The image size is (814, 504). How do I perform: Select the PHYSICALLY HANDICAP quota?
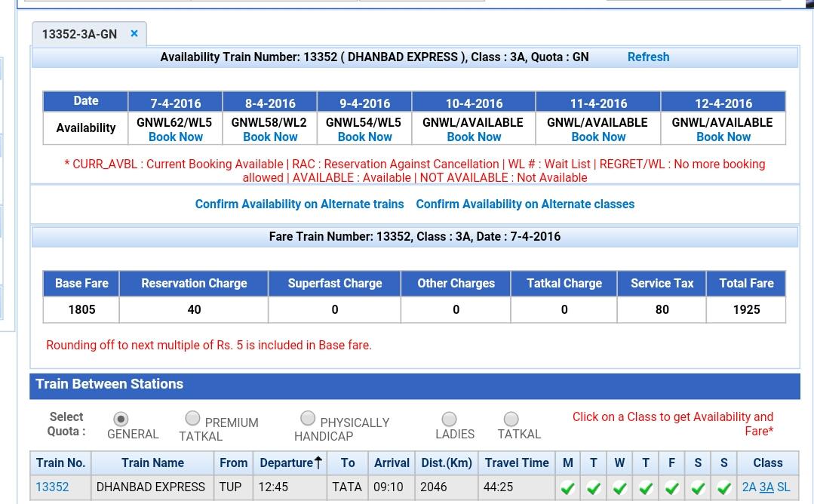pos(308,418)
